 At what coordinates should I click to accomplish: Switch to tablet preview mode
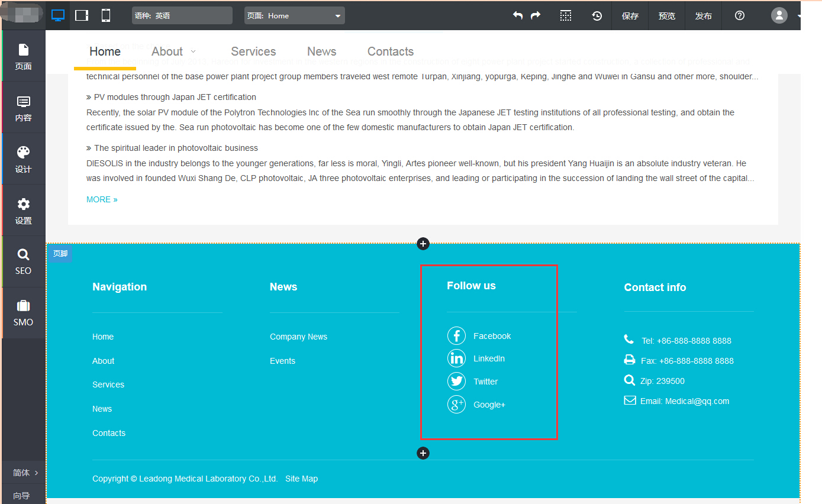(x=82, y=15)
